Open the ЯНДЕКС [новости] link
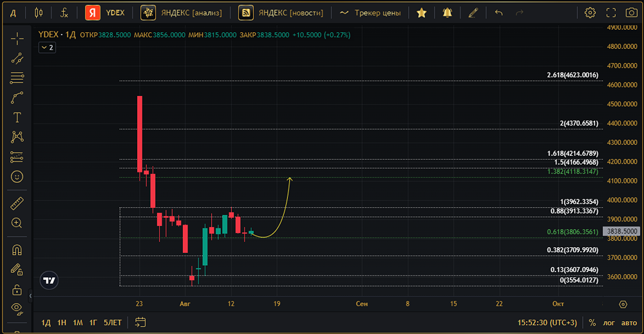Viewport: 644px width, 334px height. (x=281, y=13)
